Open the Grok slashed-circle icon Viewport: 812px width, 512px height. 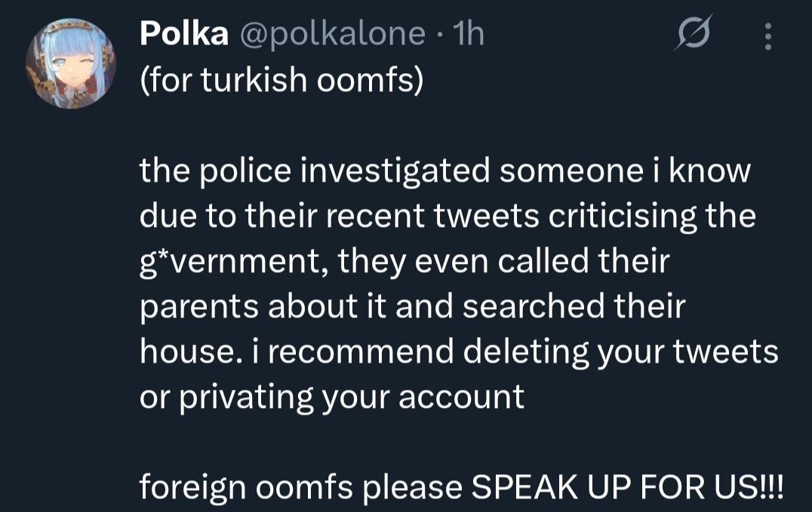pos(691,35)
